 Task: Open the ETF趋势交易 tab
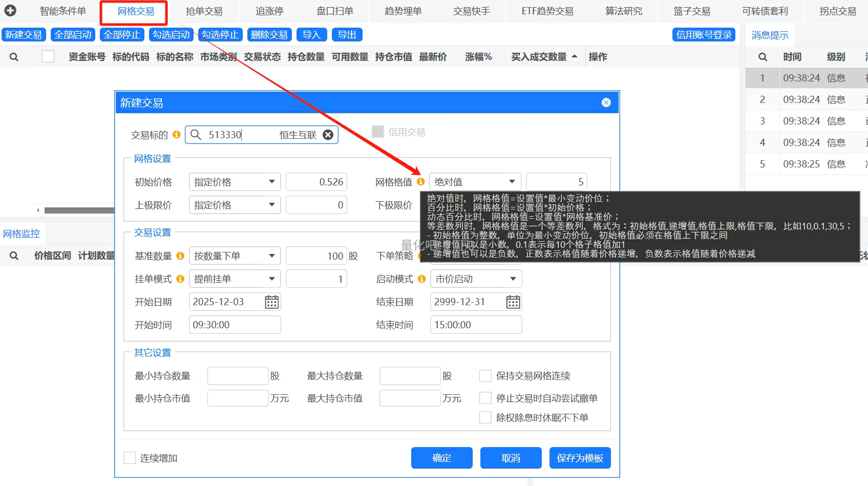[547, 11]
